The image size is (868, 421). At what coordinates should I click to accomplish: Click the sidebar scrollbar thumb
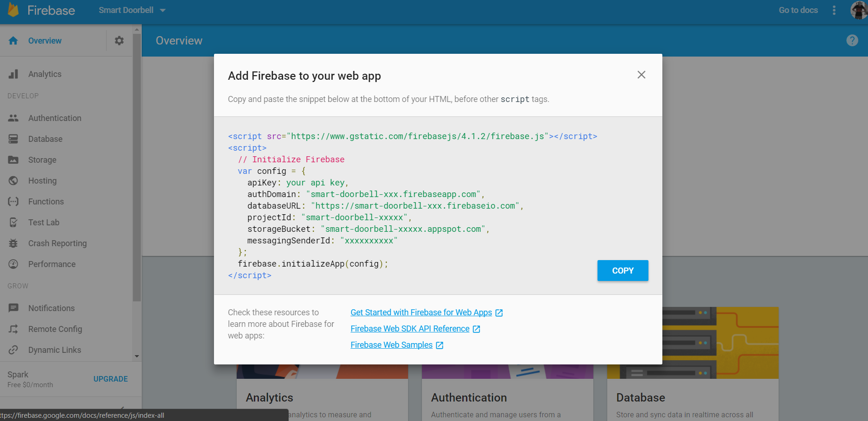(137, 167)
